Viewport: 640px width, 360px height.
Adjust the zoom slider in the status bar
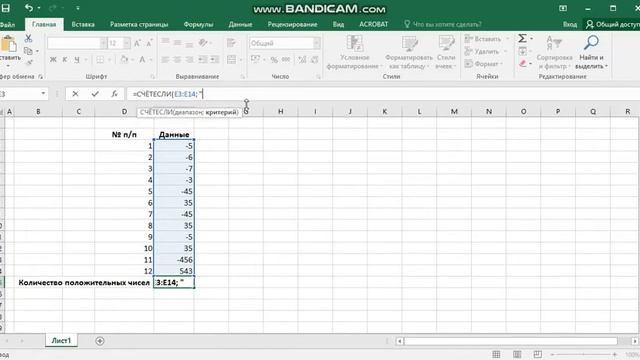click(x=583, y=354)
